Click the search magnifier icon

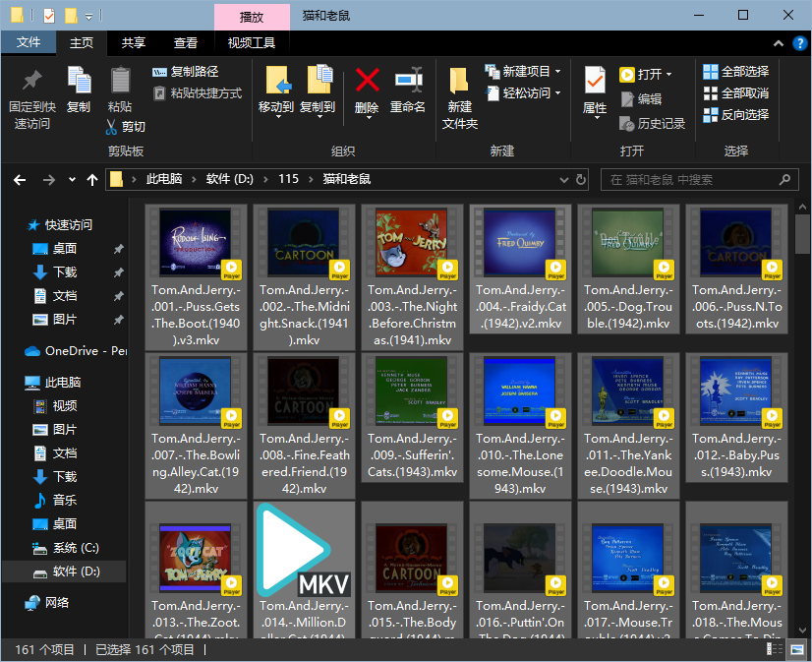[784, 180]
